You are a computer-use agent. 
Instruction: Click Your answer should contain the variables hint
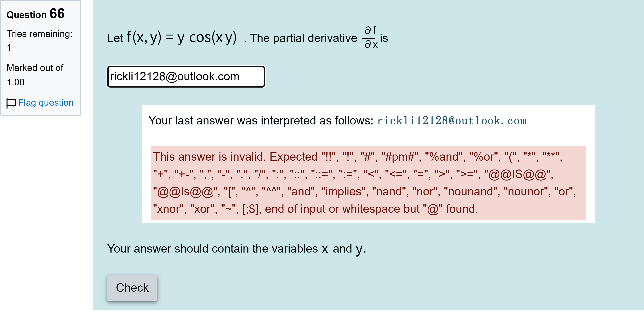click(x=212, y=249)
